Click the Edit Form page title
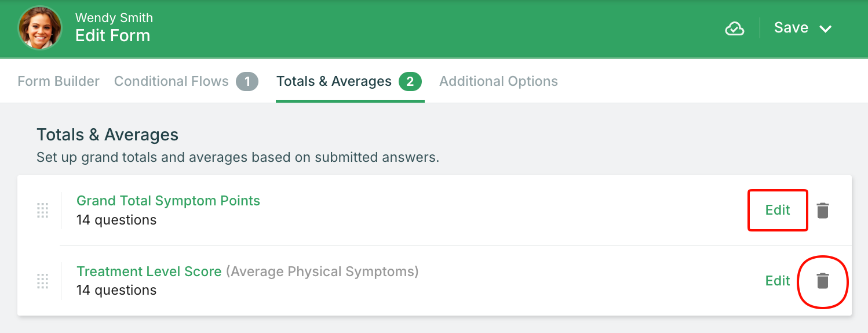Viewport: 868px width, 333px height. [x=112, y=36]
